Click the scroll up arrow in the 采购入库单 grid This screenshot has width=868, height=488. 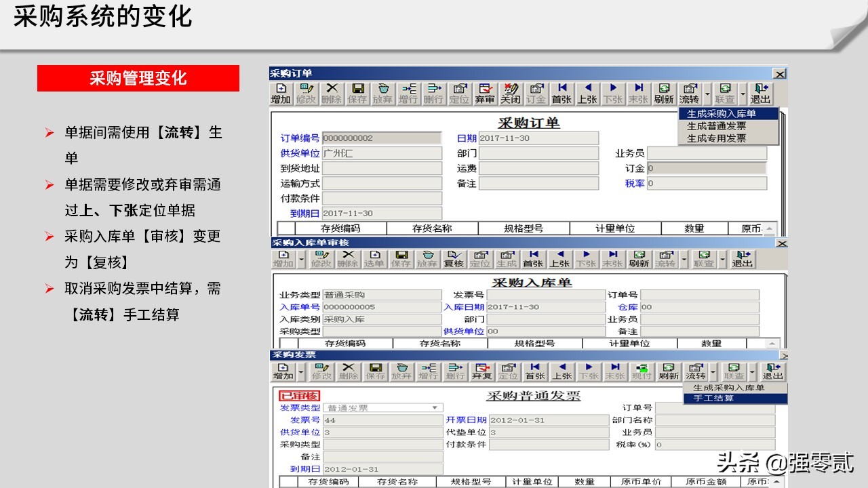[772, 344]
